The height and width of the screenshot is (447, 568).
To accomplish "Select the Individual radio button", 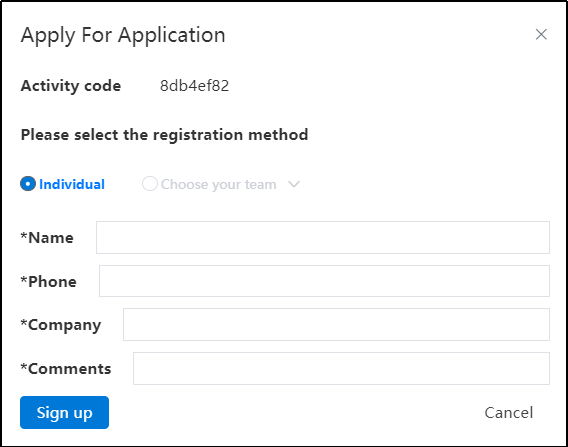I will click(x=28, y=184).
